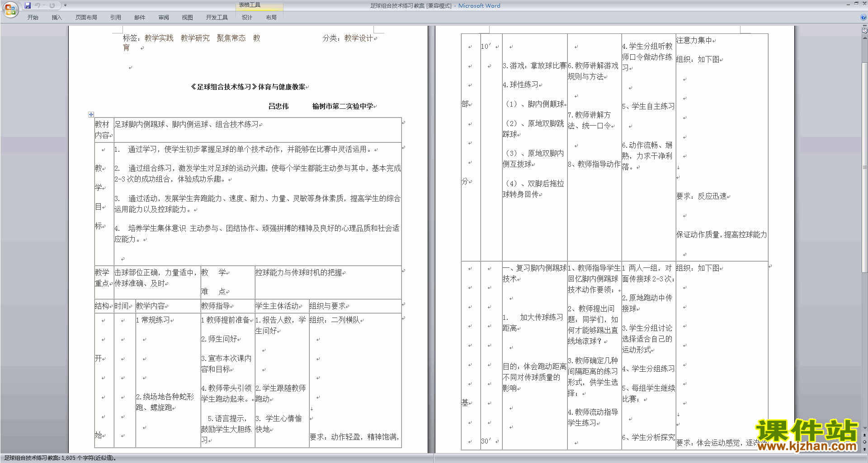Click the author name 吕忠伟
The width and height of the screenshot is (868, 463).
click(278, 106)
